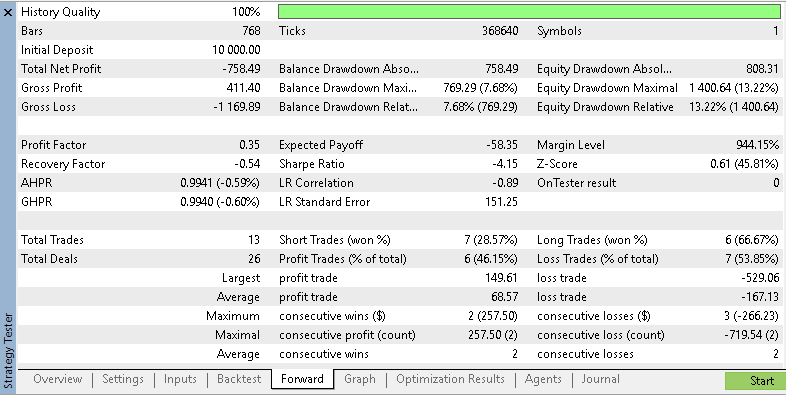Viewport: 786px width, 396px height.
Task: Click consecutive loss (count) value -719.54 (2)
Action: point(751,336)
